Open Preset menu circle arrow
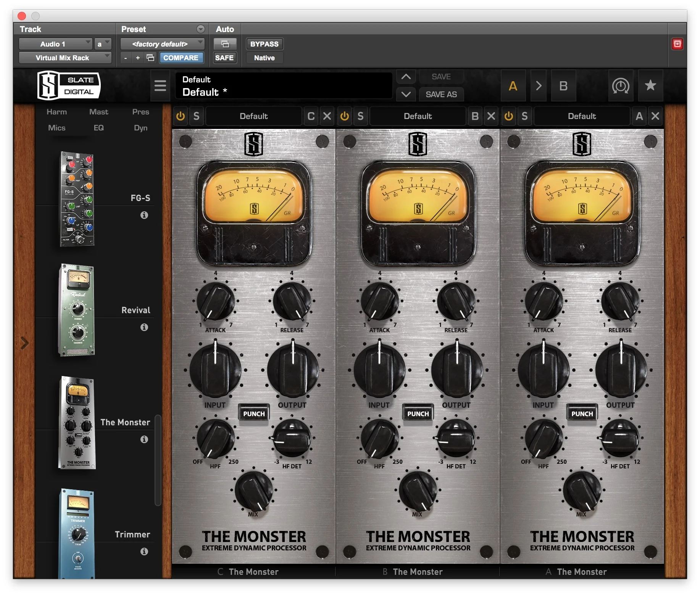 click(x=201, y=29)
